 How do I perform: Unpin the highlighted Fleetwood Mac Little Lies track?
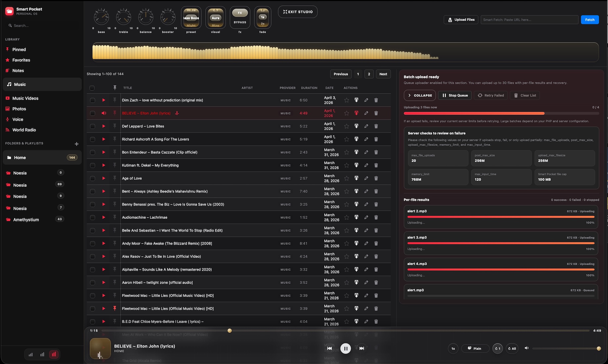tap(115, 308)
